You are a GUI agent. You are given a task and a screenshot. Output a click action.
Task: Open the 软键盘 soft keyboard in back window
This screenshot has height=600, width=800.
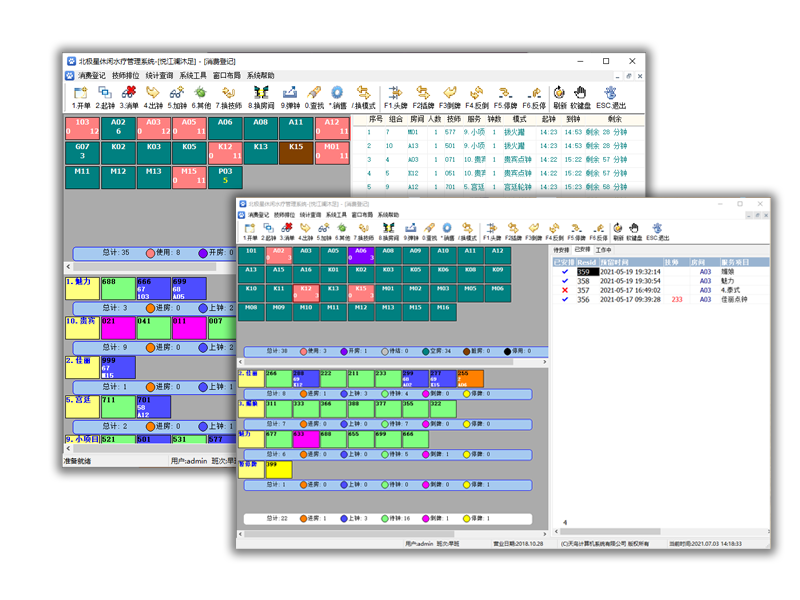pyautogui.click(x=581, y=96)
